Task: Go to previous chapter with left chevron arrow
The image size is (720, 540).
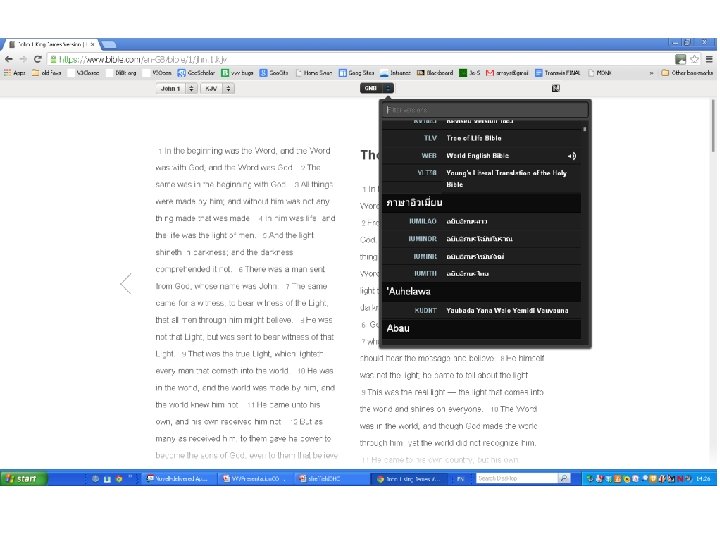Action: pos(126,283)
